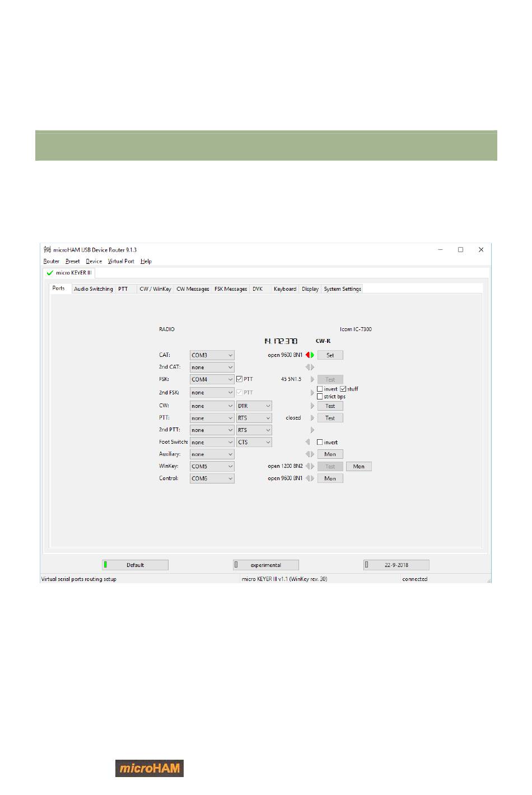Switch to the FSK Messages tab
The width and height of the screenshot is (532, 795).
[x=231, y=289]
